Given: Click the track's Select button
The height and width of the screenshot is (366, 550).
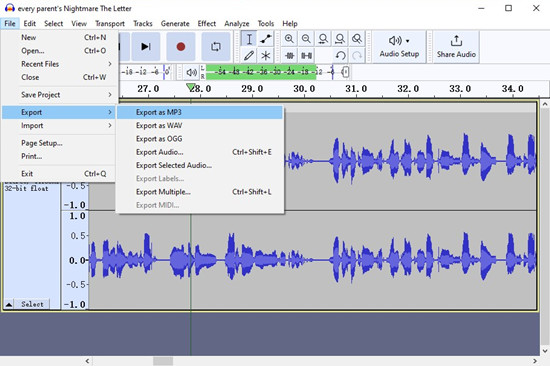Looking at the screenshot, I should (32, 304).
